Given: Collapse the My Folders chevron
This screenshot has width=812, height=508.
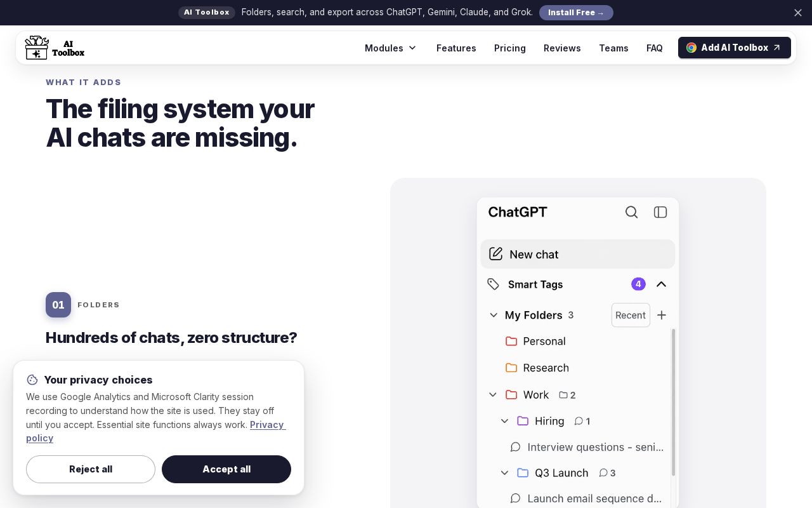Looking at the screenshot, I should (x=494, y=315).
